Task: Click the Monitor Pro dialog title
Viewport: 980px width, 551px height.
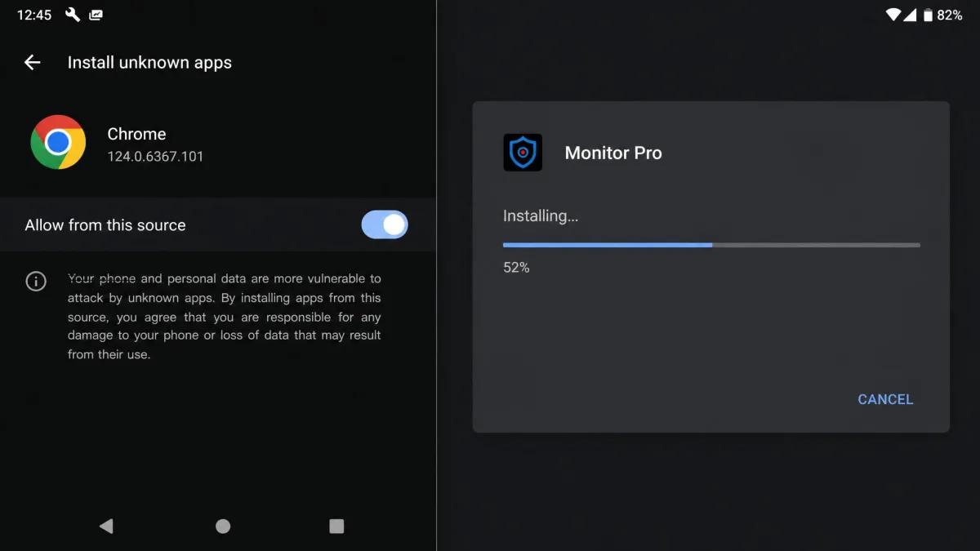Action: point(613,153)
